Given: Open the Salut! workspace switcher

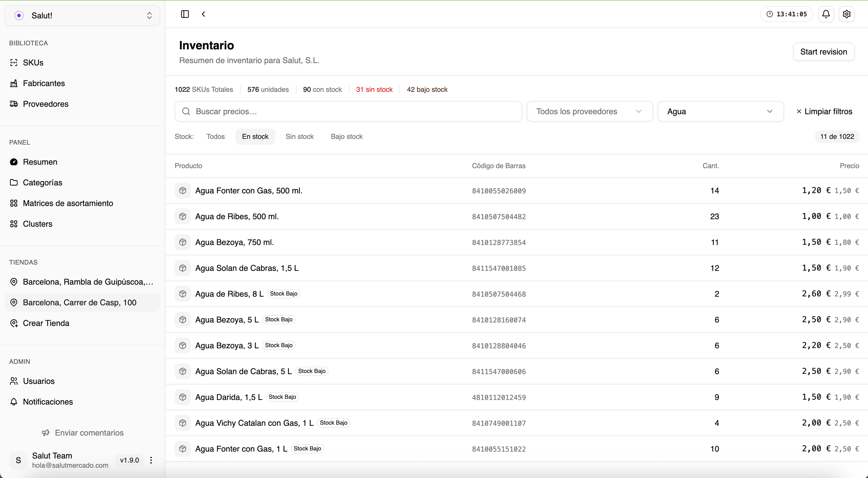Looking at the screenshot, I should pos(82,15).
